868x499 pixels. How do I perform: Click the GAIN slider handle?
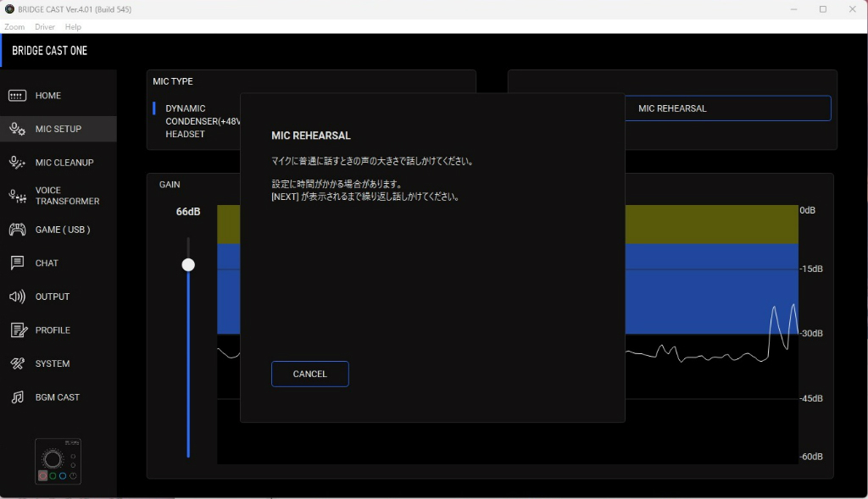click(x=188, y=265)
